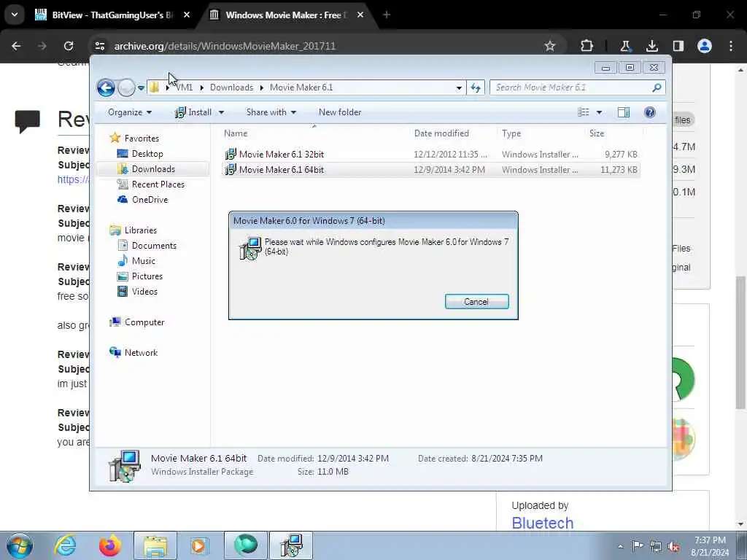Viewport: 747px width, 560px height.
Task: Open the tab search dropdown in Chrome
Action: (15, 15)
